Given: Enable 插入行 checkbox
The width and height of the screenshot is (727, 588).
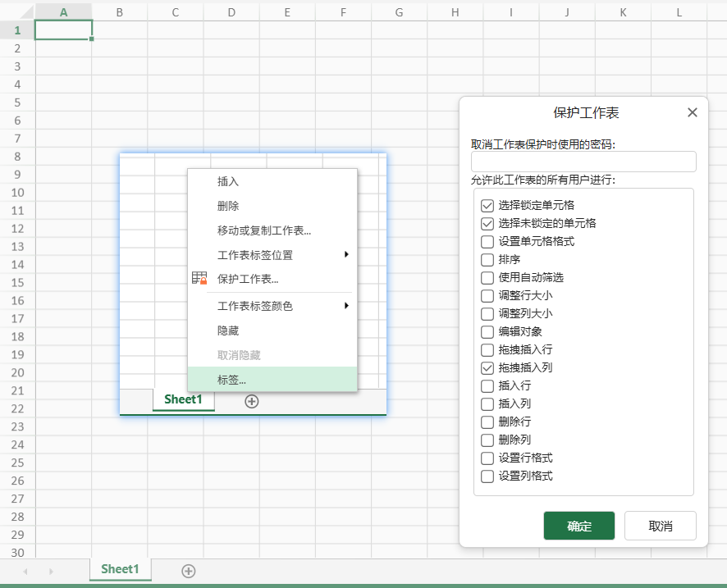Looking at the screenshot, I should [x=487, y=386].
